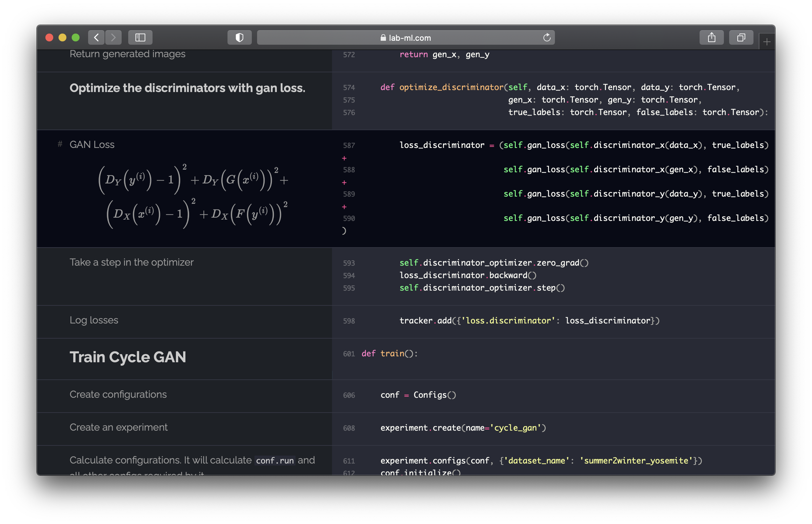Navigate back to the previous page
This screenshot has width=812, height=524.
[x=96, y=37]
